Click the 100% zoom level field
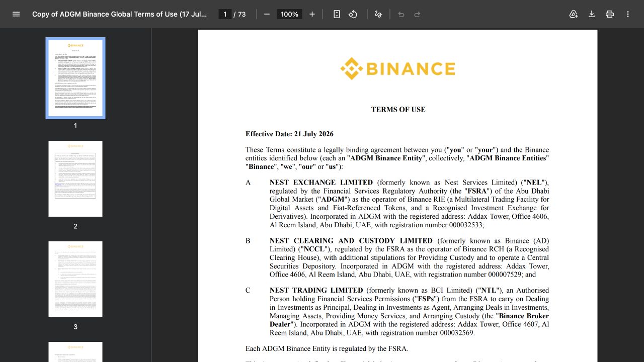Image resolution: width=644 pixels, height=362 pixels. (290, 14)
